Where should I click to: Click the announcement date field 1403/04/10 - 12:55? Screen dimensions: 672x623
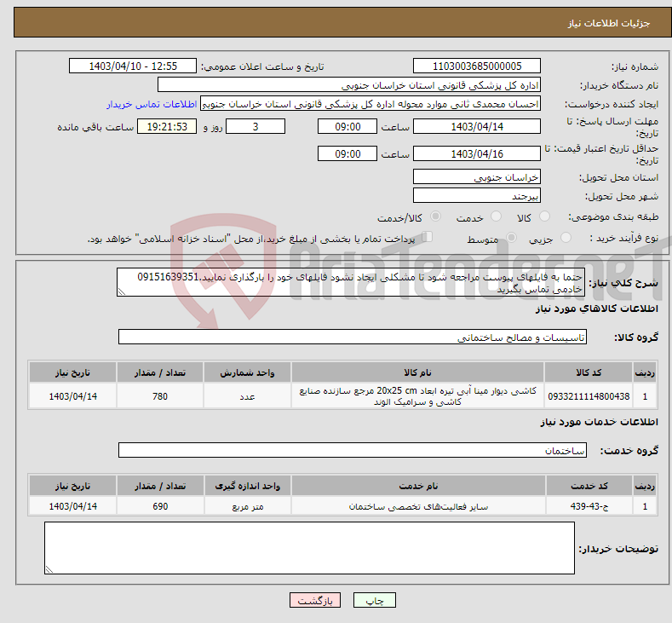click(133, 66)
